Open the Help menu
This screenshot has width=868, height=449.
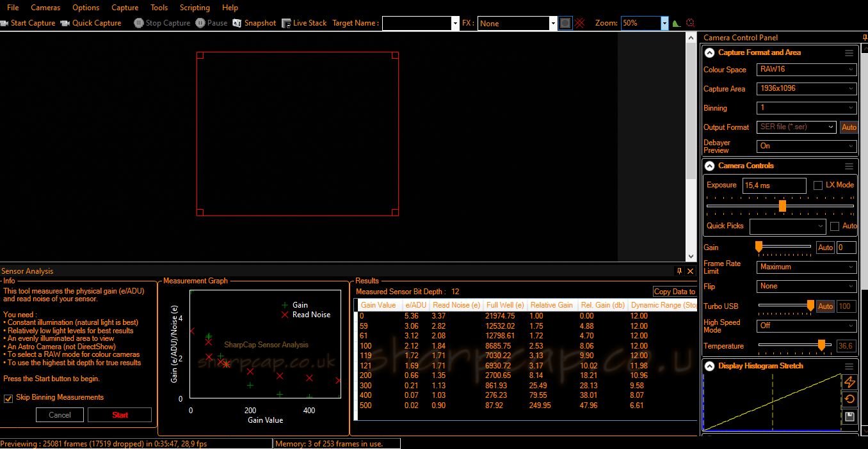point(230,8)
